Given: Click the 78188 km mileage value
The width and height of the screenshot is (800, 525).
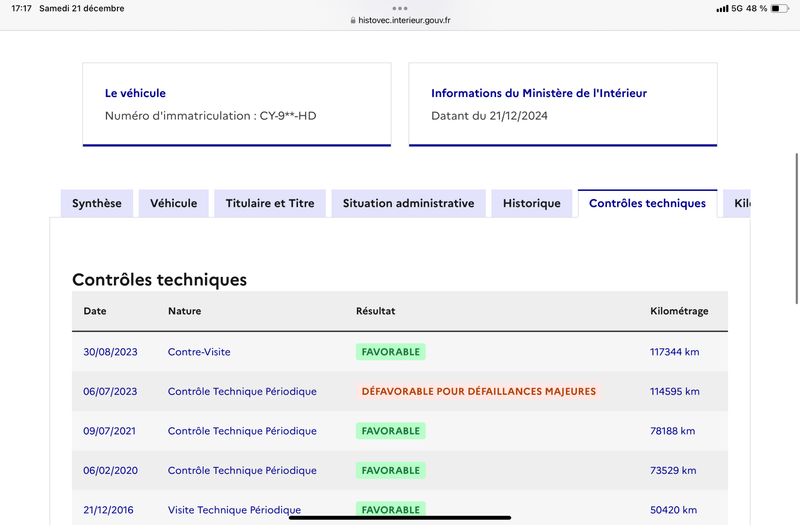Looking at the screenshot, I should pyautogui.click(x=672, y=431).
